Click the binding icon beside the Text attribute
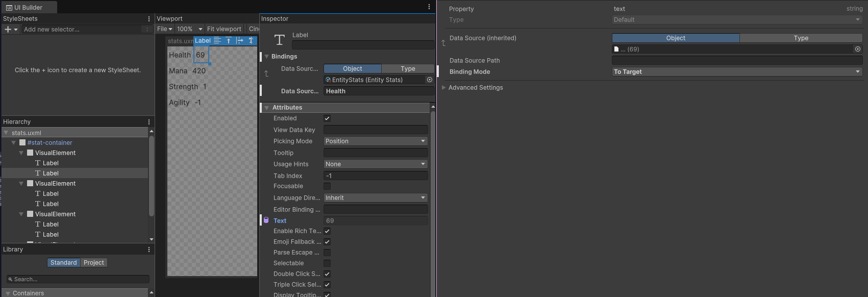The width and height of the screenshot is (868, 297). tap(266, 220)
